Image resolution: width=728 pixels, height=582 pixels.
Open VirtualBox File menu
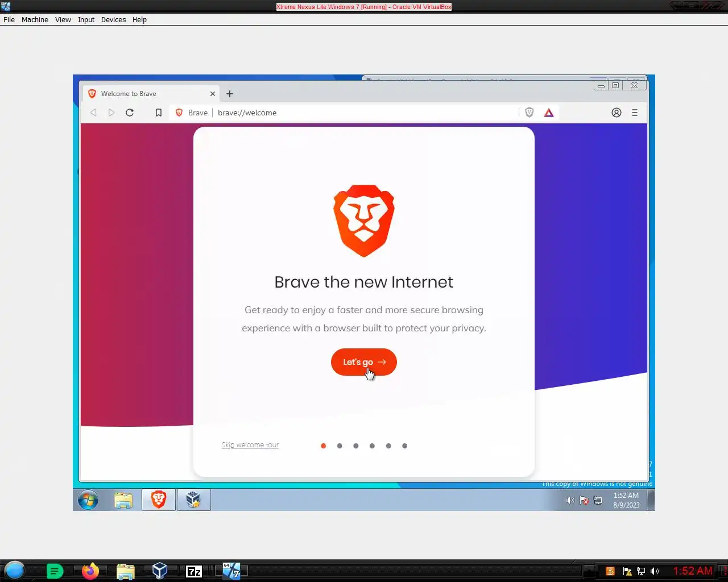[9, 19]
